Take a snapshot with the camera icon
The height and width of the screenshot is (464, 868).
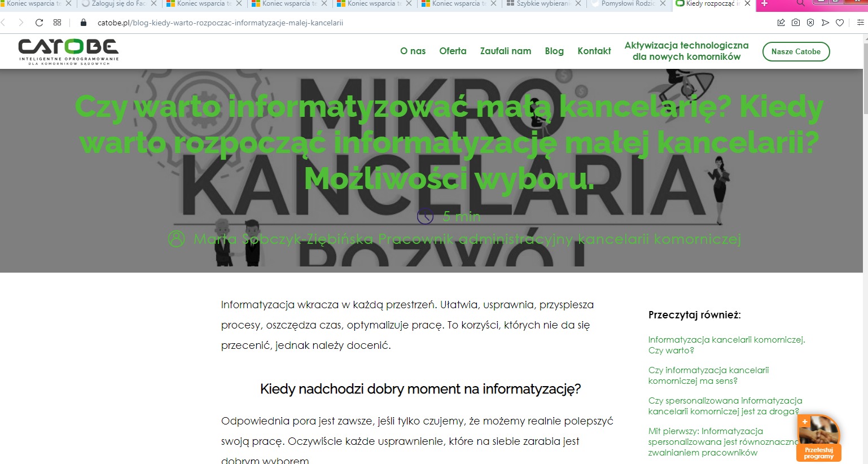tap(796, 23)
